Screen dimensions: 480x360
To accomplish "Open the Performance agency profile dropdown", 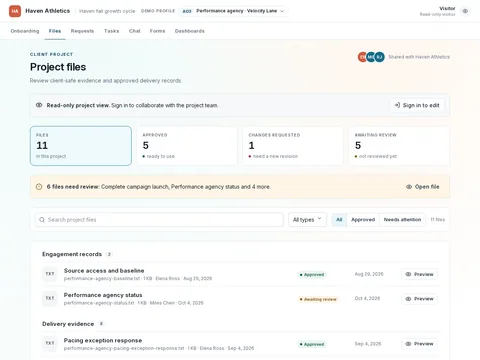I will [x=233, y=11].
